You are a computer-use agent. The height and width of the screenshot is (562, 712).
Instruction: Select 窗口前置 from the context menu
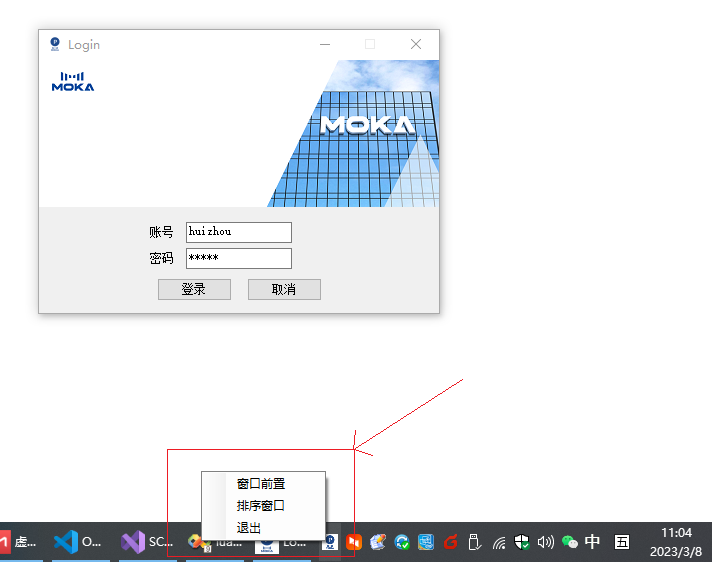(261, 484)
